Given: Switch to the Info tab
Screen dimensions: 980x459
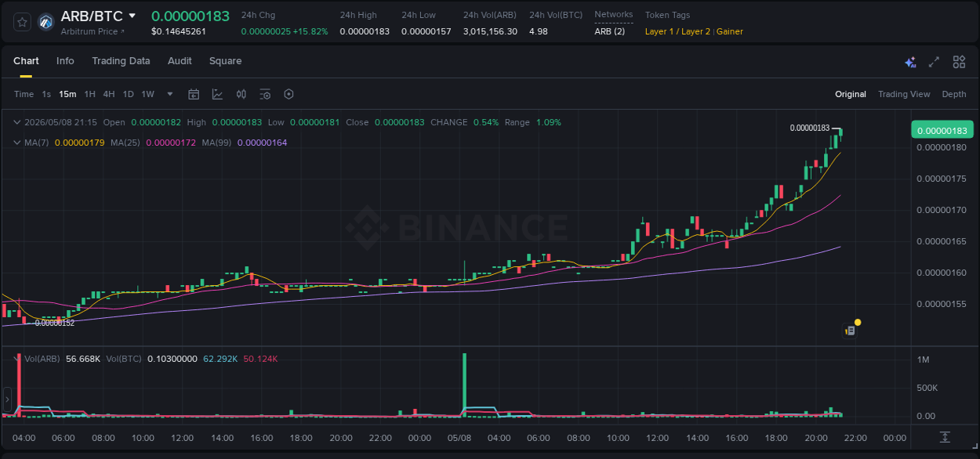Looking at the screenshot, I should 65,61.
